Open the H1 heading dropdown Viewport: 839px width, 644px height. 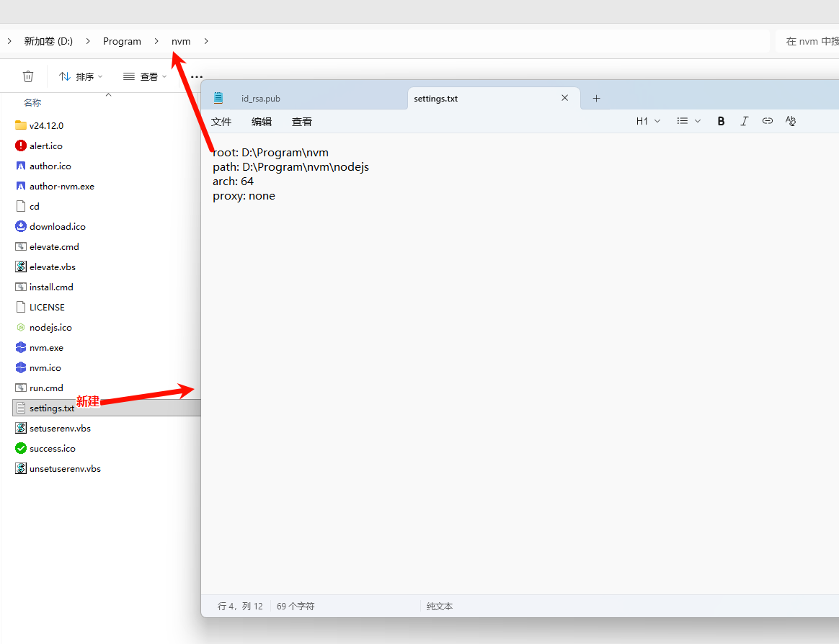[x=648, y=121]
